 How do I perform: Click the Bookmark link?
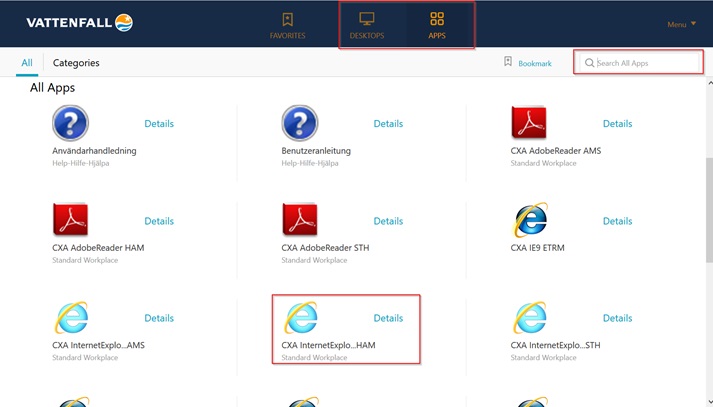tap(535, 64)
